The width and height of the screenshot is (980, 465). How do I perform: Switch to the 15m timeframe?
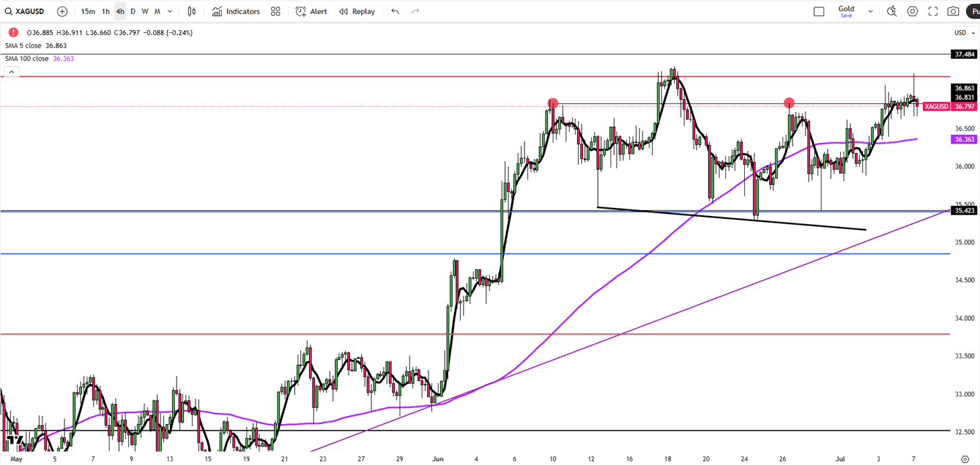[x=88, y=11]
